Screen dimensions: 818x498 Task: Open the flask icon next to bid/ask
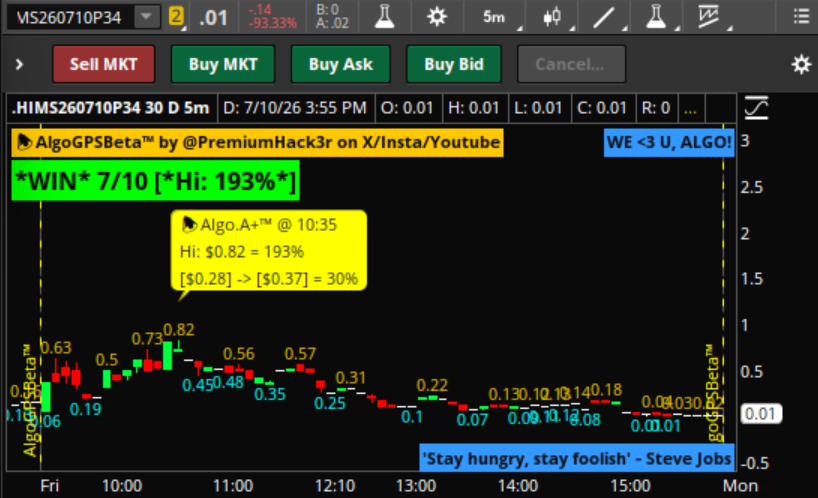384,17
